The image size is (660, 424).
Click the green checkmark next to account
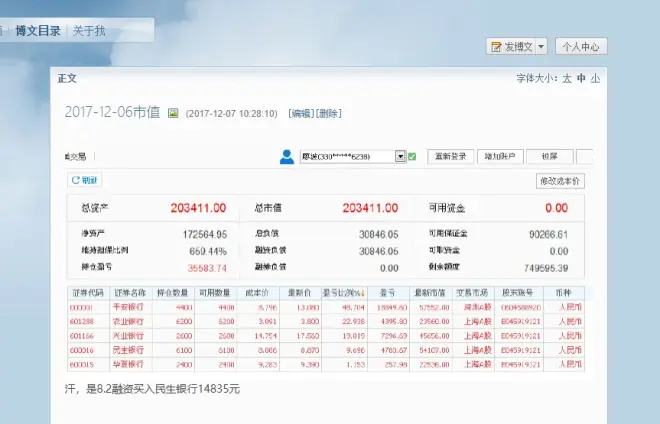(x=412, y=157)
